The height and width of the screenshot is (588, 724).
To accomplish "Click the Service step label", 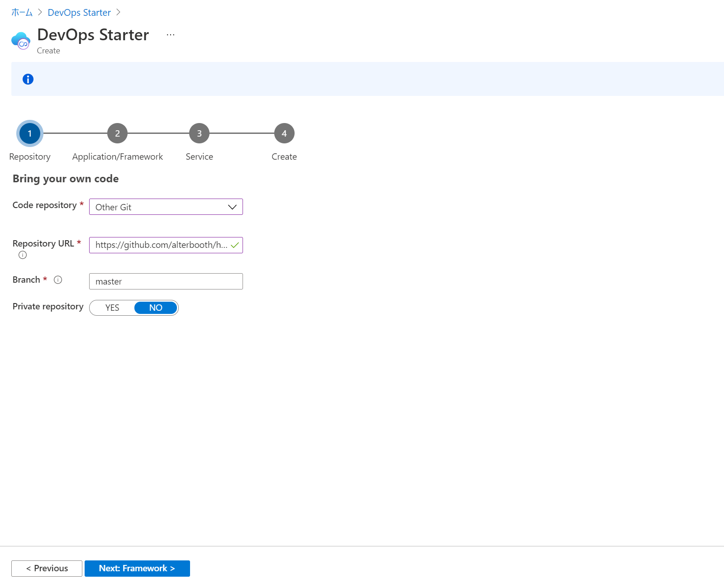I will 199,156.
